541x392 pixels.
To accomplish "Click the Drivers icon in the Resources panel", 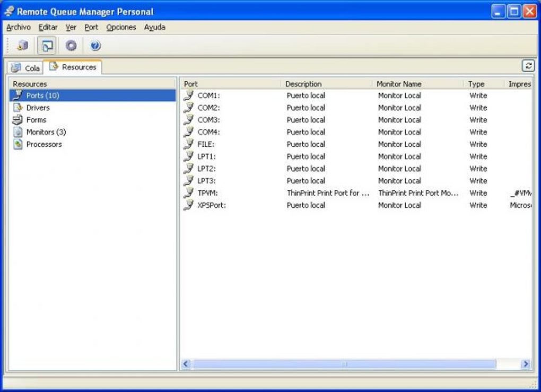I will (x=18, y=108).
